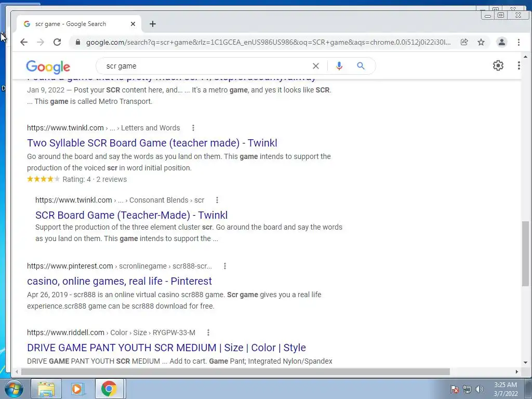532x399 pixels.
Task: Open the volume speaker icon in tray
Action: [x=480, y=389]
